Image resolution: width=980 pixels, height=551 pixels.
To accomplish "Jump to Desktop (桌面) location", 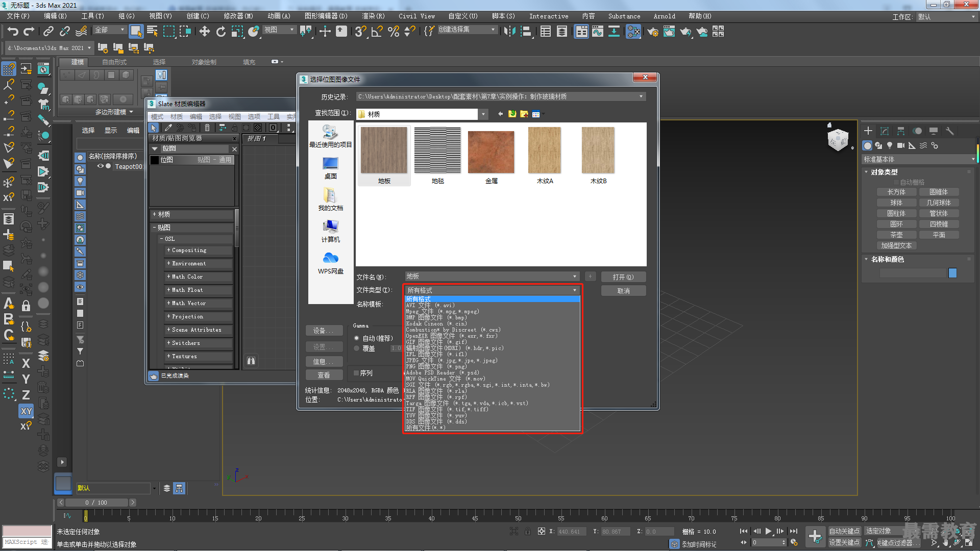I will (x=331, y=168).
